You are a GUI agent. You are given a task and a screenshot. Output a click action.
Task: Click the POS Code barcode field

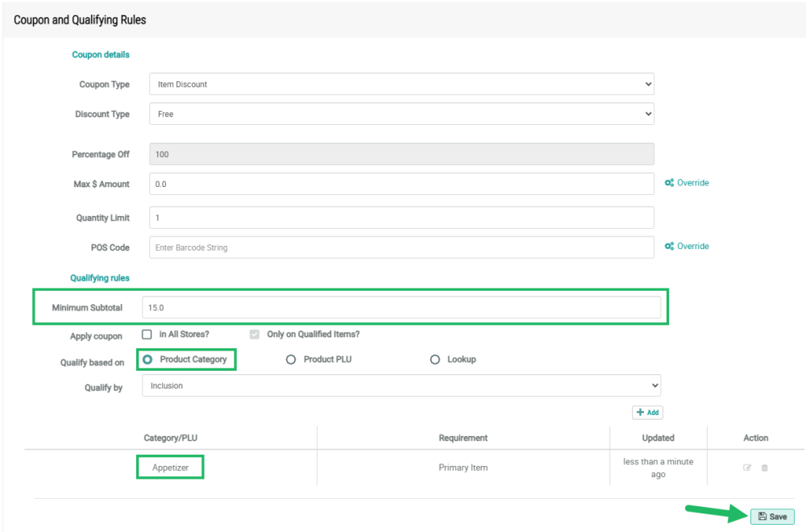point(401,247)
